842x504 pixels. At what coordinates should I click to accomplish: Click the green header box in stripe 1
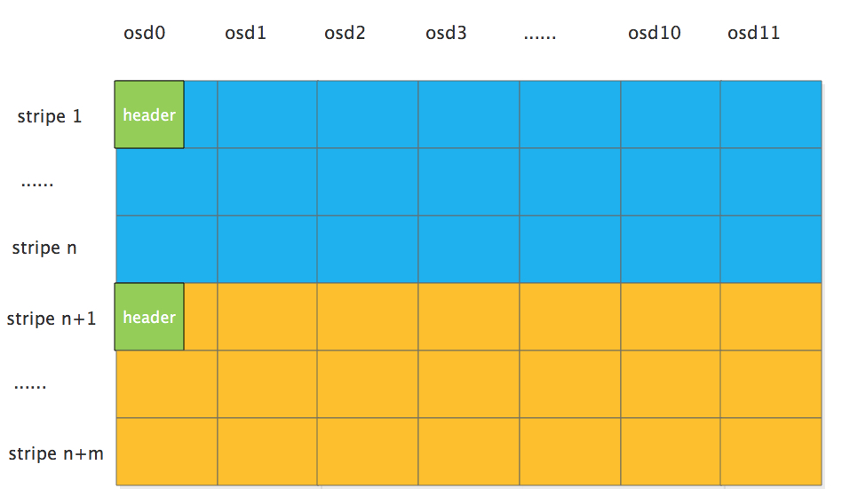(149, 114)
